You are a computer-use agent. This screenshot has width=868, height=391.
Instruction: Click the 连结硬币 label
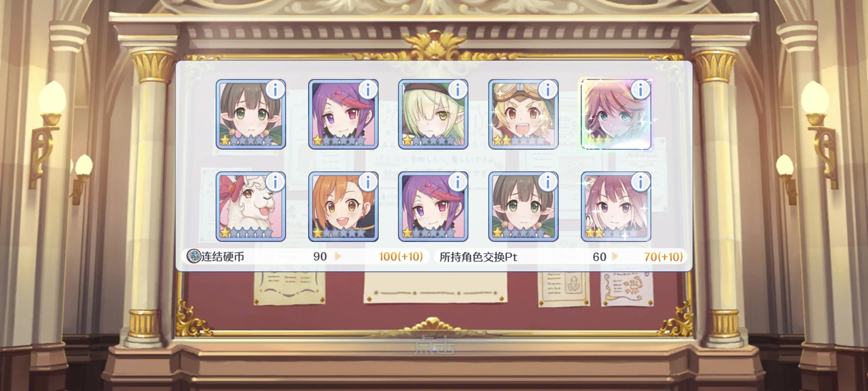(223, 257)
